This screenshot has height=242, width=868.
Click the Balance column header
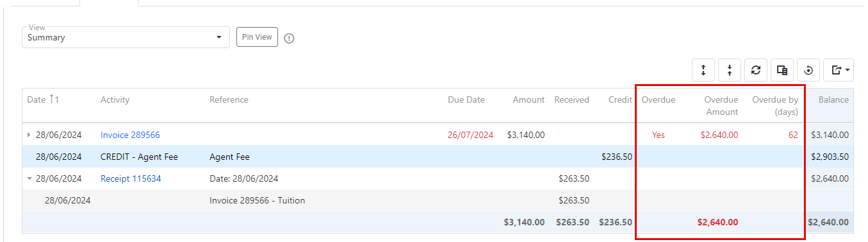pos(834,99)
